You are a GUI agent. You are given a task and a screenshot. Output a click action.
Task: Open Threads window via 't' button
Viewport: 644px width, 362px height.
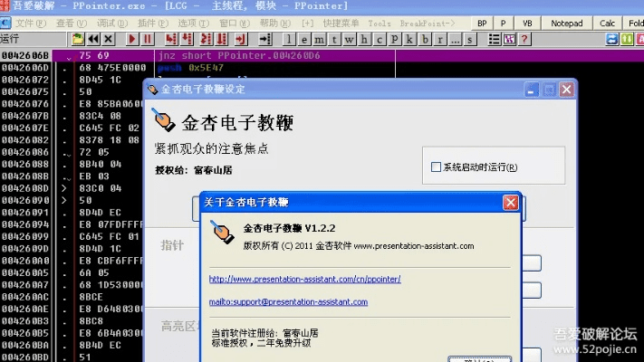coord(334,40)
